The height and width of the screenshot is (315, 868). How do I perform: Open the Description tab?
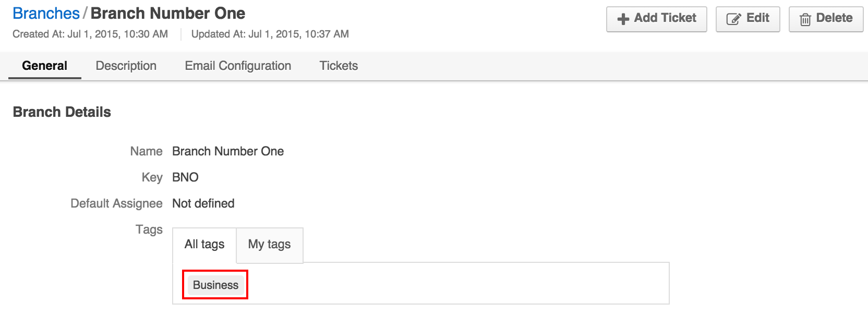point(126,66)
